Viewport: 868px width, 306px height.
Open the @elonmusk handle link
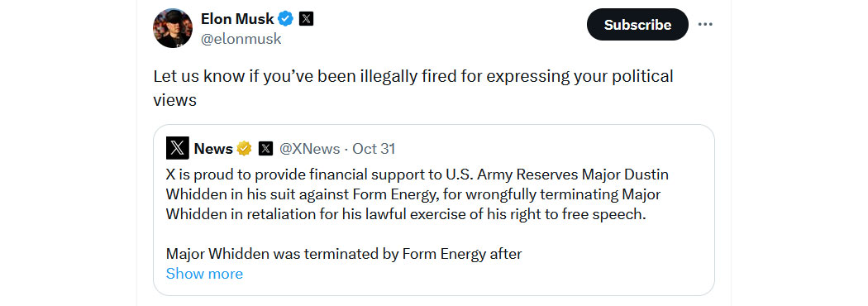[x=241, y=40]
